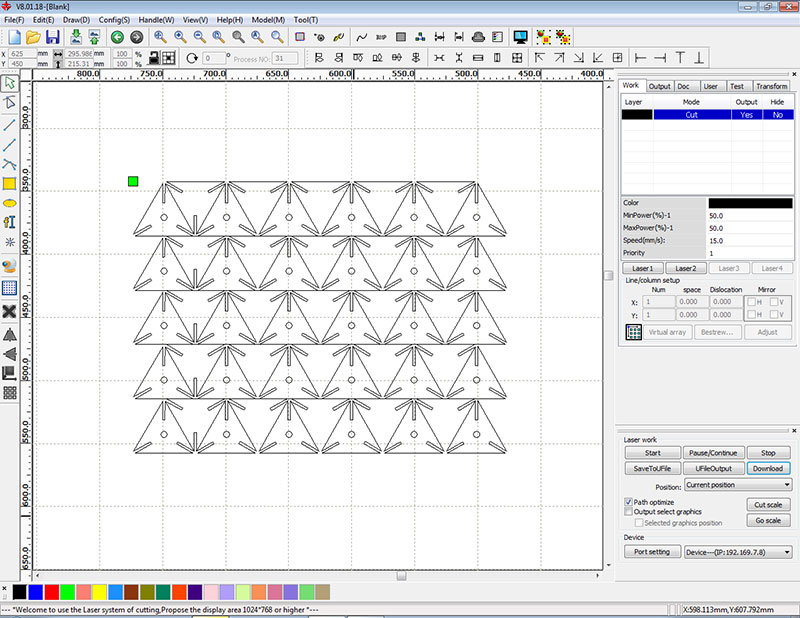Choose the Text tool
This screenshot has height=618, width=800.
click(x=10, y=222)
